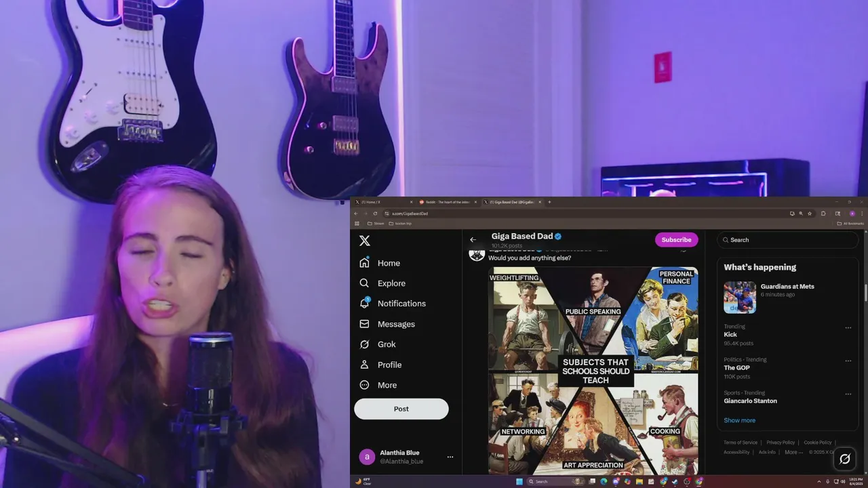Open the options dots beside The GOP trend
The image size is (868, 488).
pyautogui.click(x=848, y=361)
